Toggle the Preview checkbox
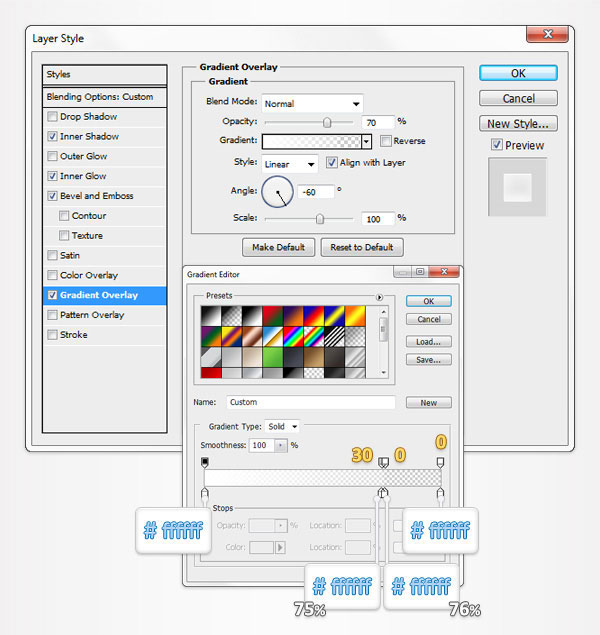 [x=497, y=145]
